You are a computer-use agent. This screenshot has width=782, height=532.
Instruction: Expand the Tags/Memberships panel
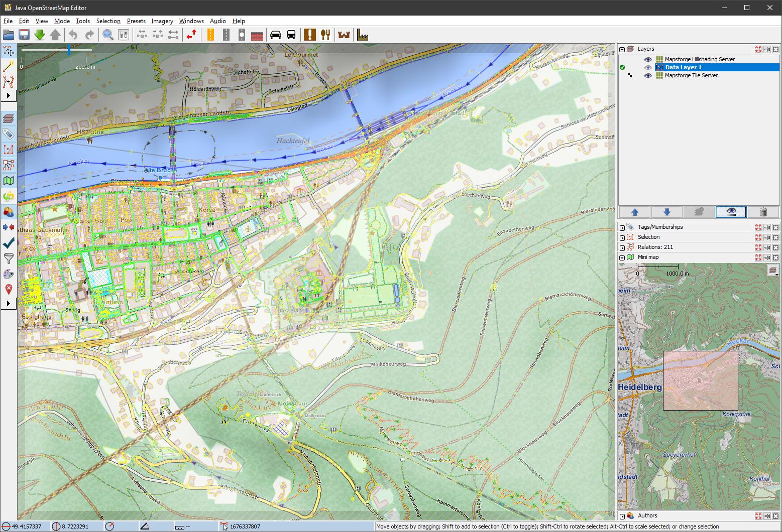621,227
